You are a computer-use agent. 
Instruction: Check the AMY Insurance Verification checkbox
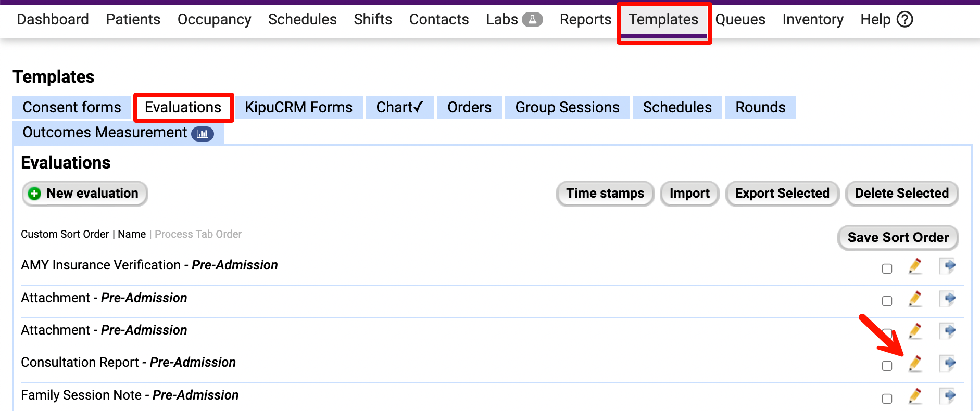pyautogui.click(x=887, y=268)
